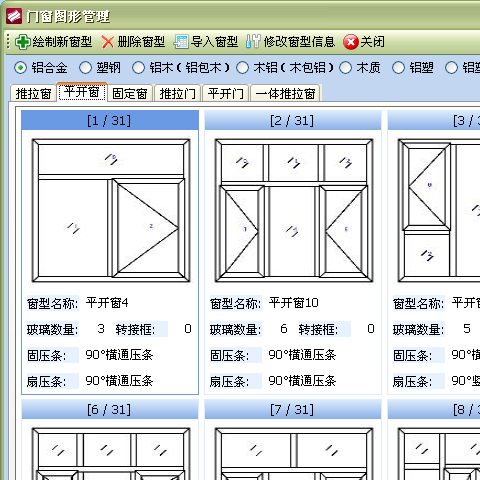Click the wrench modify info icon

[x=253, y=42]
